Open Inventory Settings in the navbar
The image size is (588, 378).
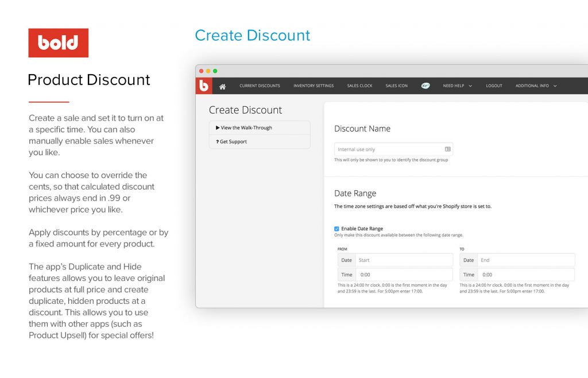coord(314,86)
